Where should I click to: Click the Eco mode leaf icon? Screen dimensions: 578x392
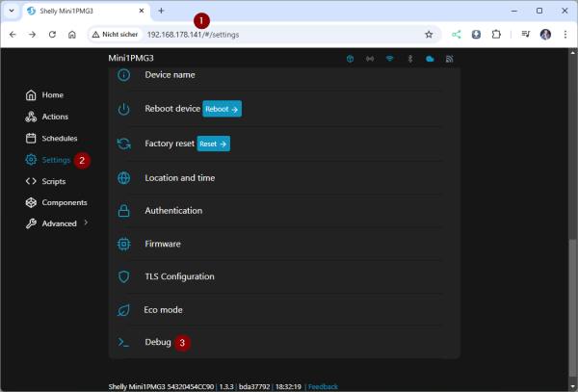pyautogui.click(x=123, y=310)
